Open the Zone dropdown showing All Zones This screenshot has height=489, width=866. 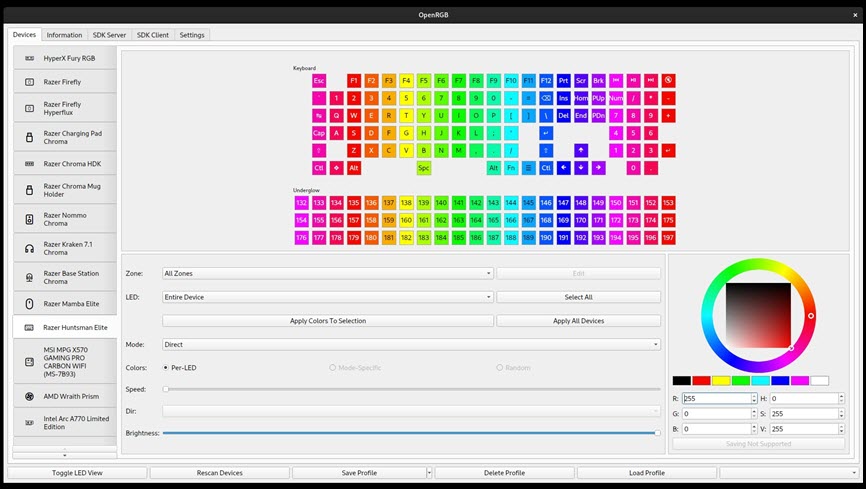coord(328,274)
